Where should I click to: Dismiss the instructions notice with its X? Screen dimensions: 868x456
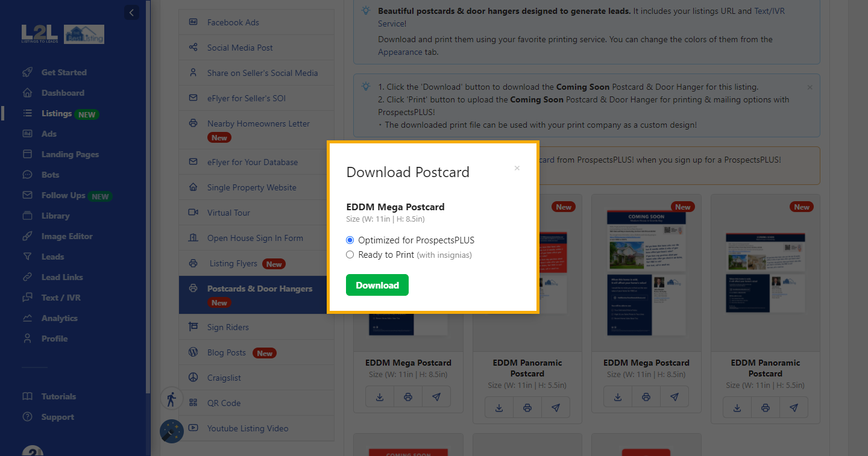click(810, 87)
